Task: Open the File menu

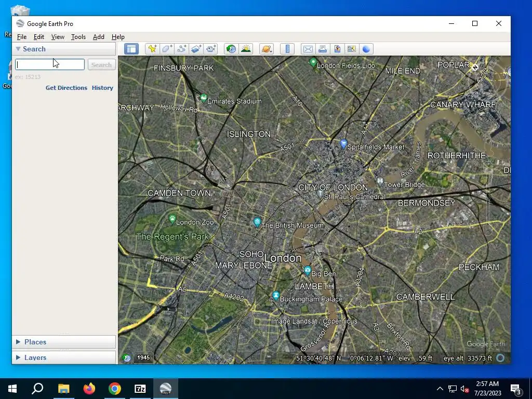Action: coord(22,37)
